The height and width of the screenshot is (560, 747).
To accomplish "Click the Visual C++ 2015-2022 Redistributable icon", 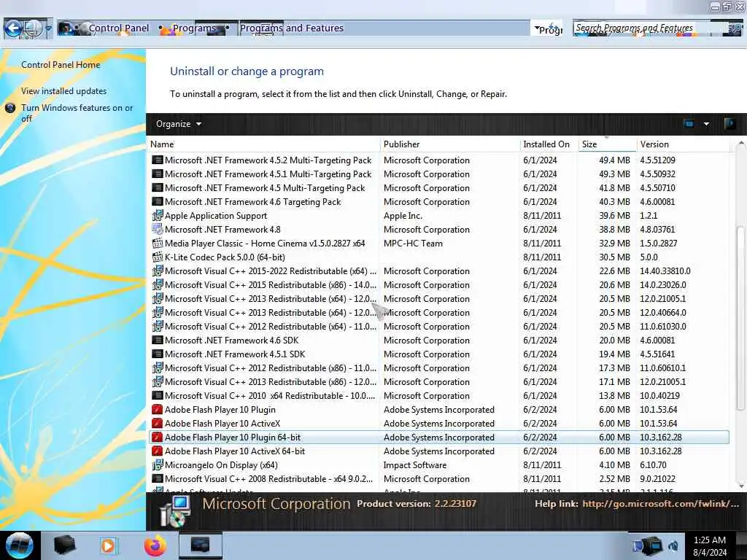I will coord(158,271).
